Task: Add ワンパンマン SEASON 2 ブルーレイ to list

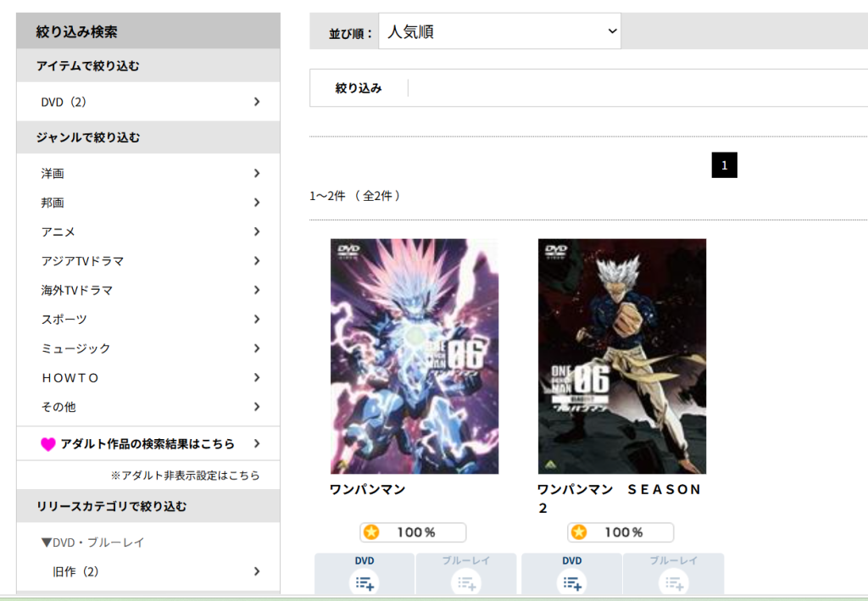Action: [674, 575]
